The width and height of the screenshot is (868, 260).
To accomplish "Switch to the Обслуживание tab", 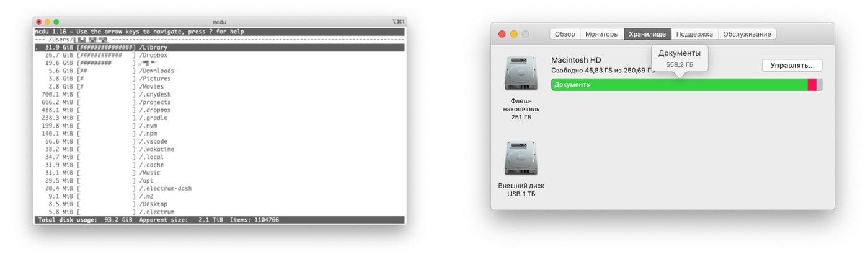I will coord(746,34).
